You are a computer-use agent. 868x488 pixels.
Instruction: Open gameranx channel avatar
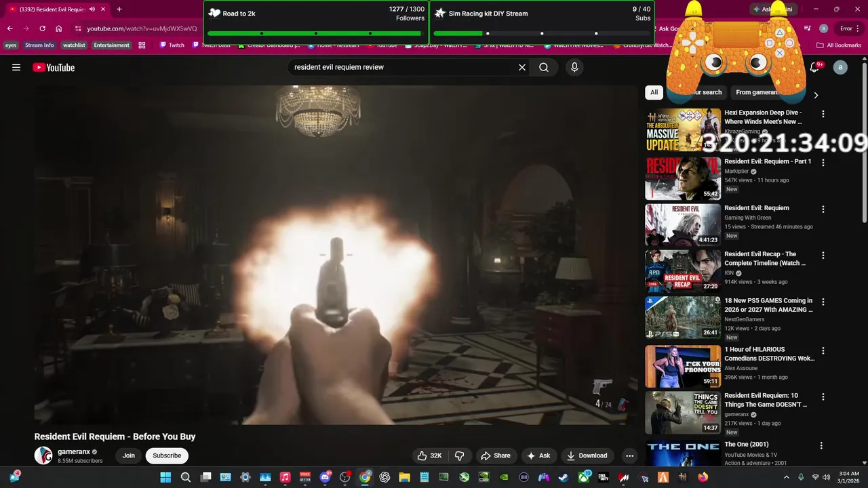click(x=43, y=455)
